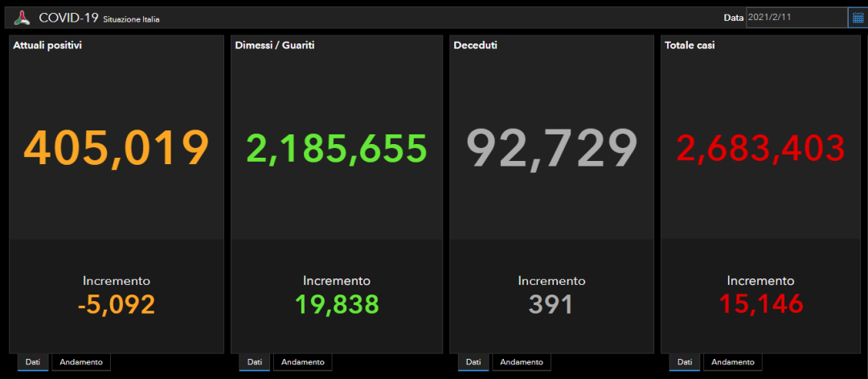Select Dati tab under Attuali positivi
Viewport: 868px width, 379px height.
click(33, 362)
